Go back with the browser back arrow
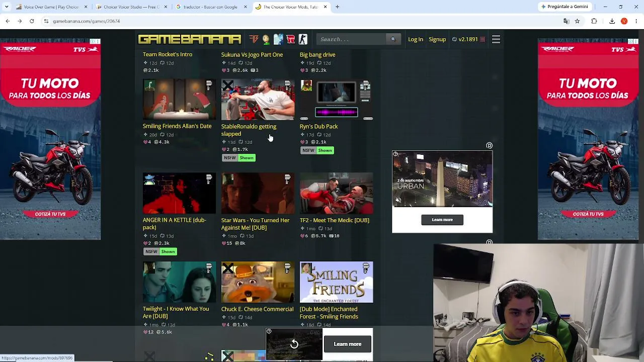Viewport: 644px width, 362px height. click(8, 21)
